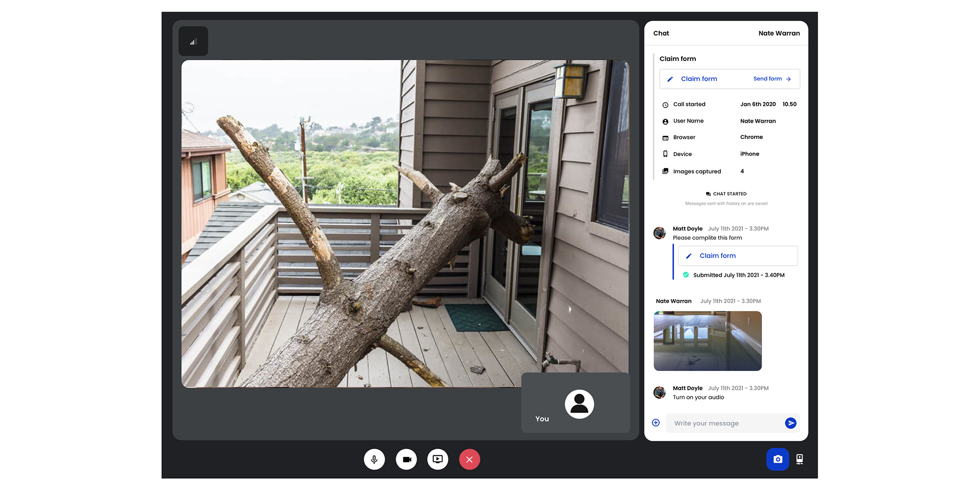The height and width of the screenshot is (490, 980).
Task: Open the shared flooded room image thumbnail
Action: [708, 341]
